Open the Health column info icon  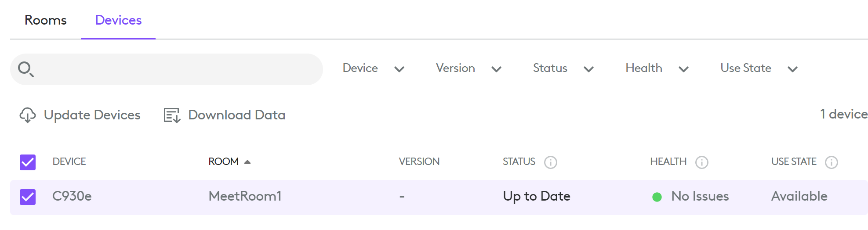(x=701, y=162)
